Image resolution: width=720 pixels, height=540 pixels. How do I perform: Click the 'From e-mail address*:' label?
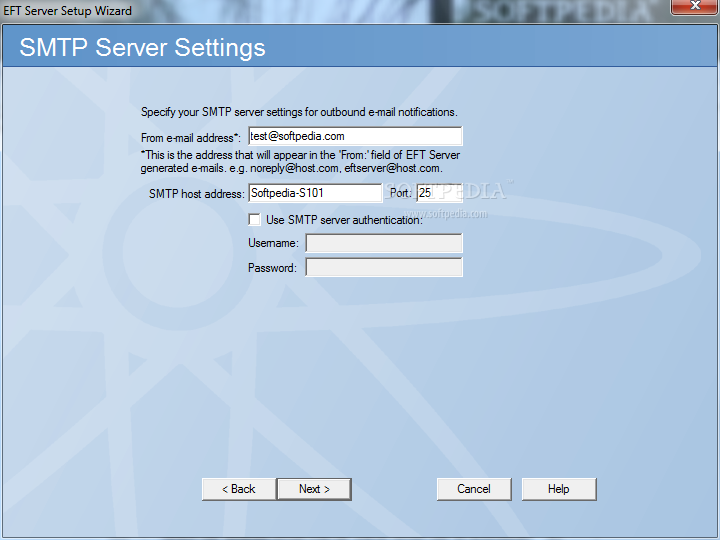tap(191, 138)
